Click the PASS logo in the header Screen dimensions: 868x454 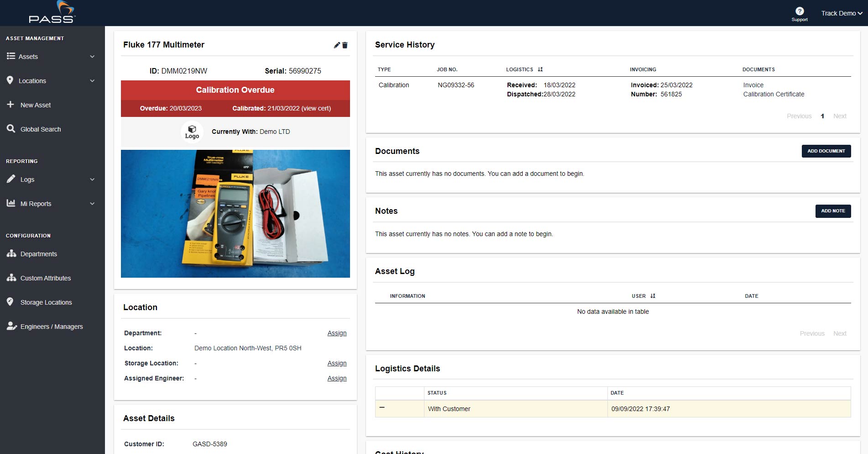[52, 12]
